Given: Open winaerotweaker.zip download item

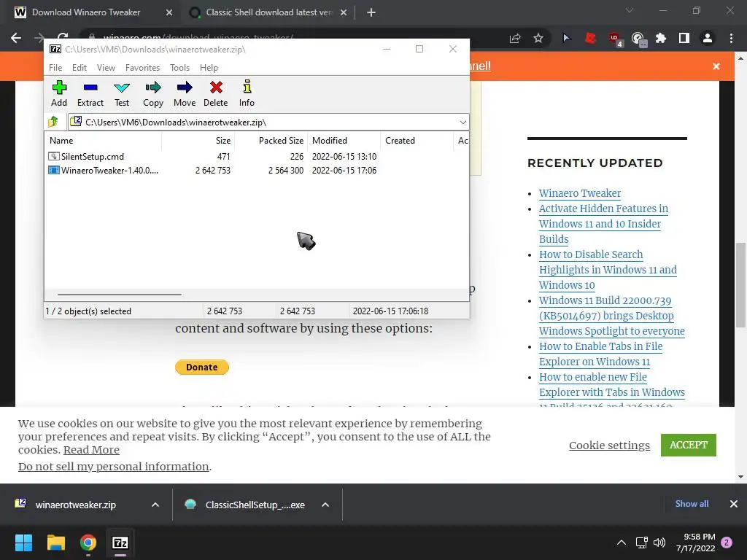Looking at the screenshot, I should point(75,505).
